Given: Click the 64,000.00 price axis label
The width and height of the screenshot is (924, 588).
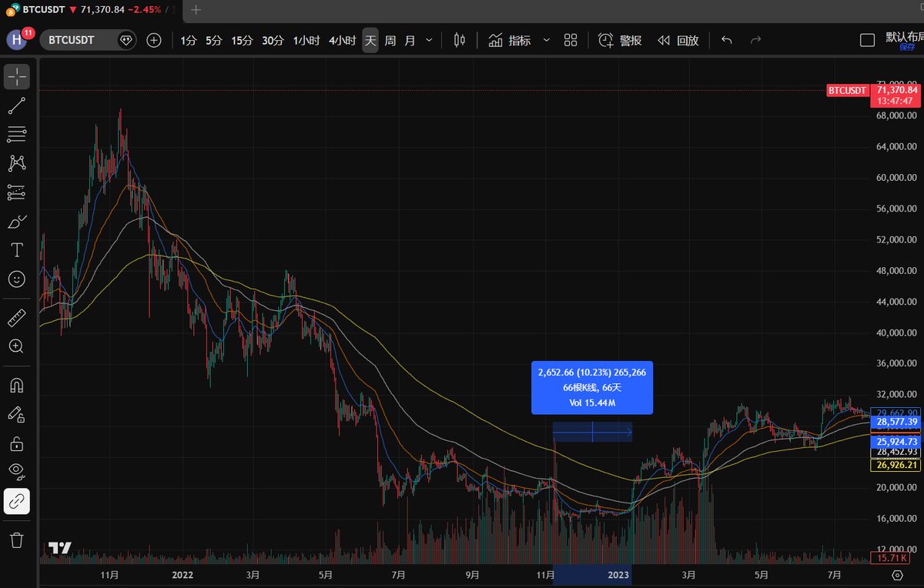Looking at the screenshot, I should point(897,147).
